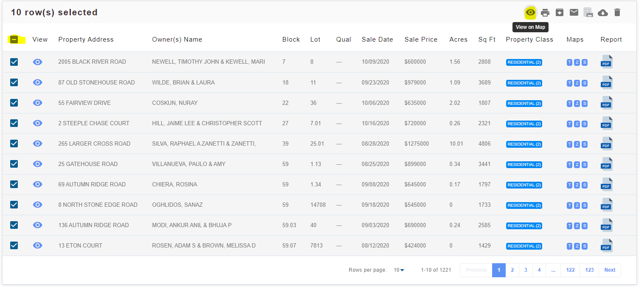View 265 Larger Cross Road eye icon
The image size is (644, 287).
[x=38, y=143]
